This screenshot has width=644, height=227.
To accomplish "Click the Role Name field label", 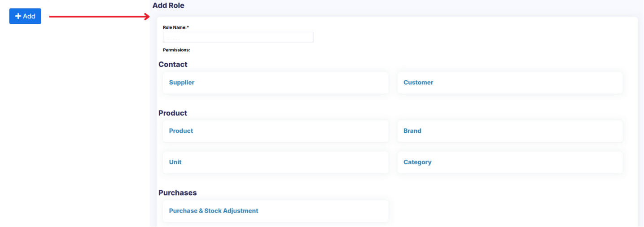I will (175, 27).
